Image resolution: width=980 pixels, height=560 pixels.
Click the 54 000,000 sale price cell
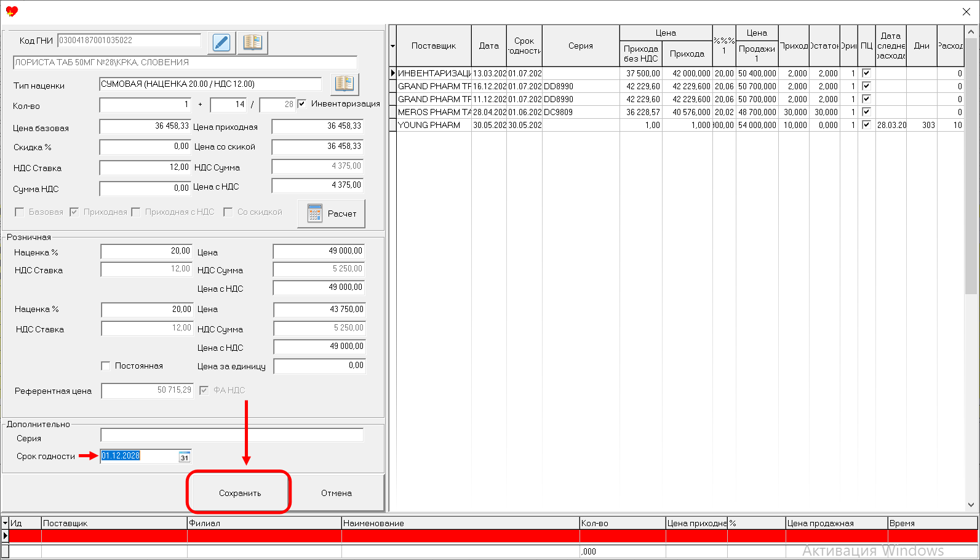pyautogui.click(x=757, y=125)
